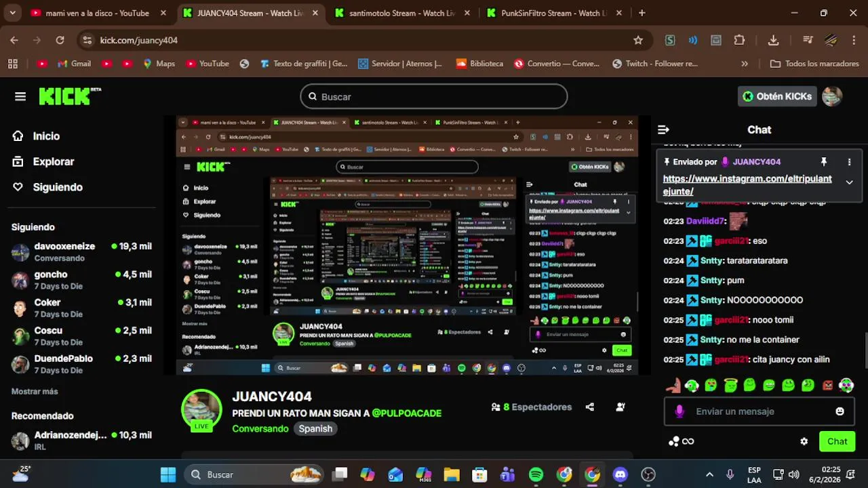This screenshot has height=488, width=868.
Task: Open chat settings gear
Action: click(x=804, y=441)
